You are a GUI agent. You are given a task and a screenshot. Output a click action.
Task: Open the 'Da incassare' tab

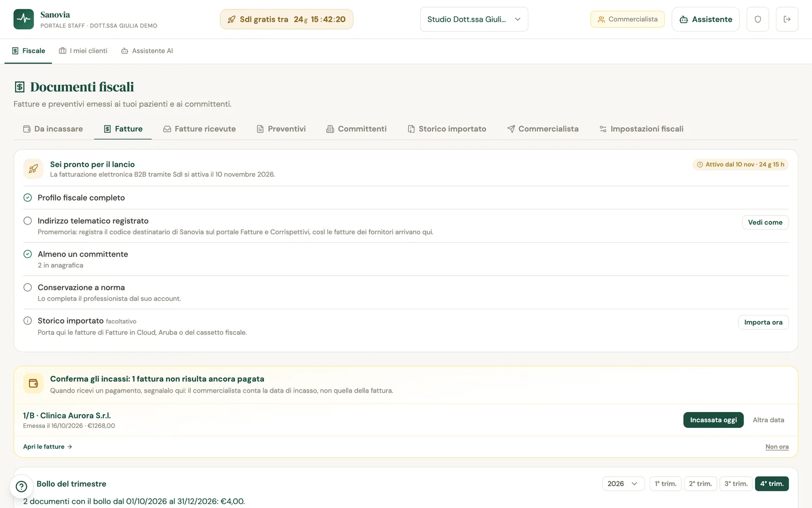(53, 129)
